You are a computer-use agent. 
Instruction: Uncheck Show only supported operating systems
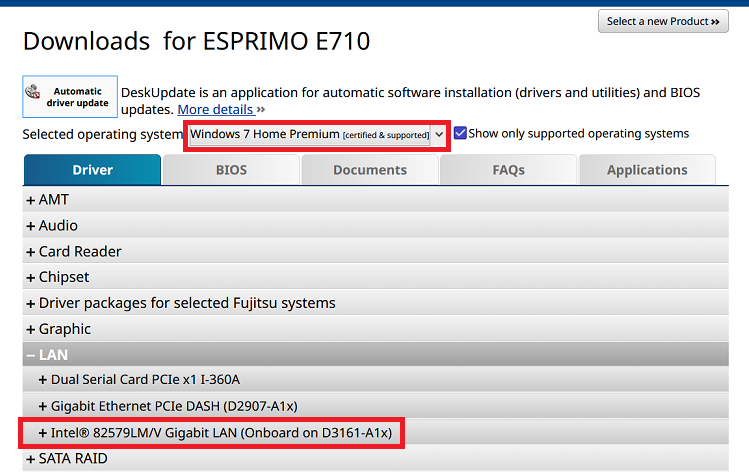tap(460, 133)
